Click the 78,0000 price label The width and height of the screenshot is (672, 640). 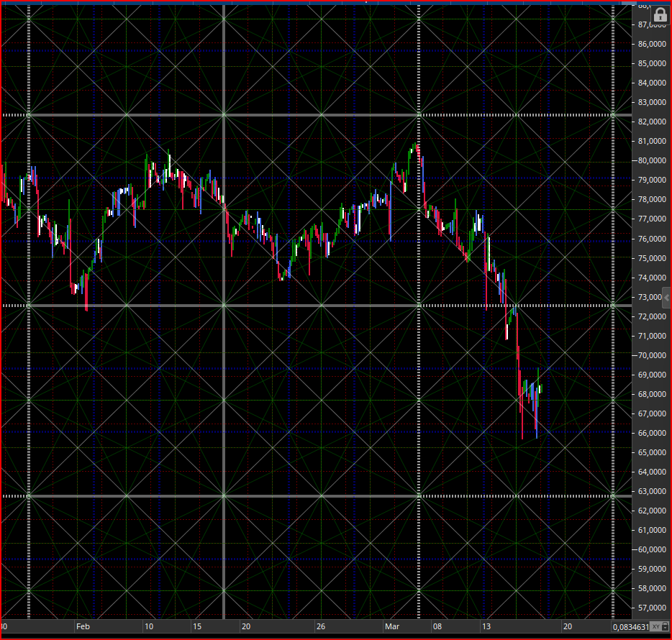click(x=652, y=199)
